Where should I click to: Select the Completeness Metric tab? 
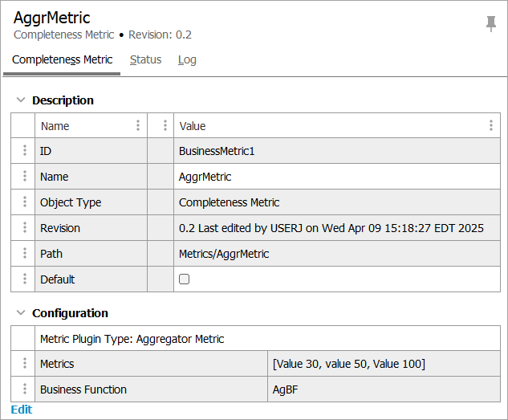(62, 60)
